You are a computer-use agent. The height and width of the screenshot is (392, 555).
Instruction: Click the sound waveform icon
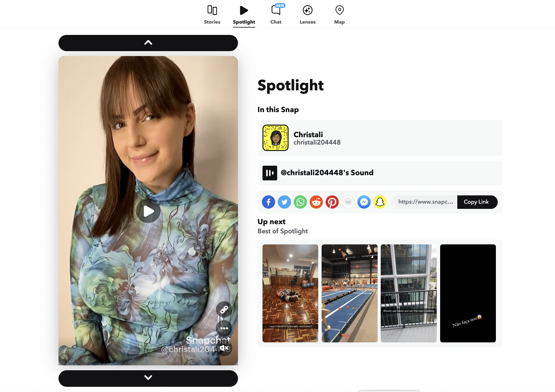(x=270, y=173)
